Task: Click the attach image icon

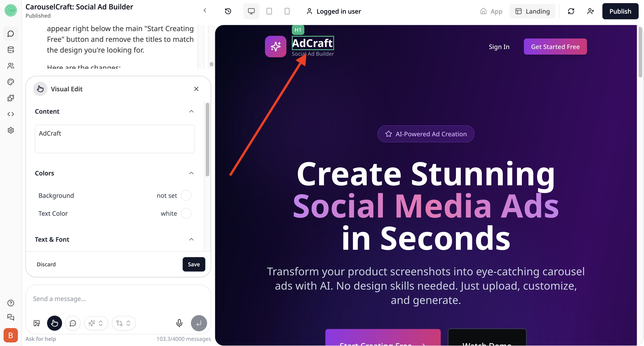Action: point(36,323)
